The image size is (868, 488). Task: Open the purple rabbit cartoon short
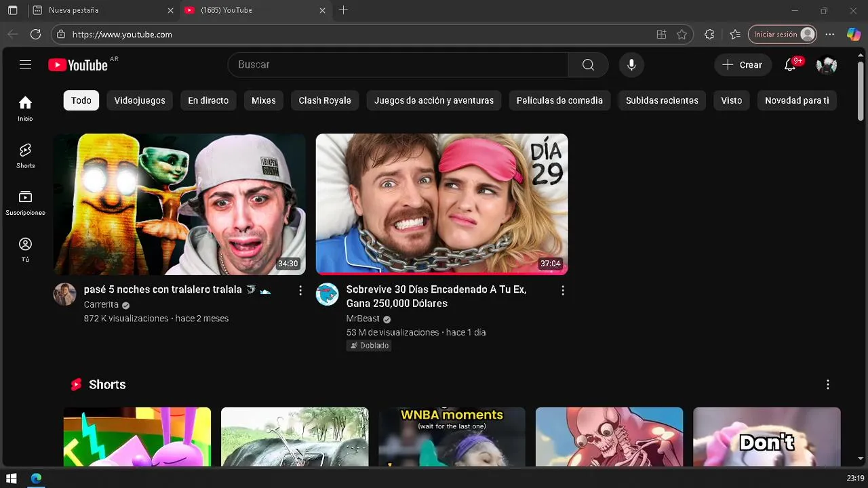point(137,436)
